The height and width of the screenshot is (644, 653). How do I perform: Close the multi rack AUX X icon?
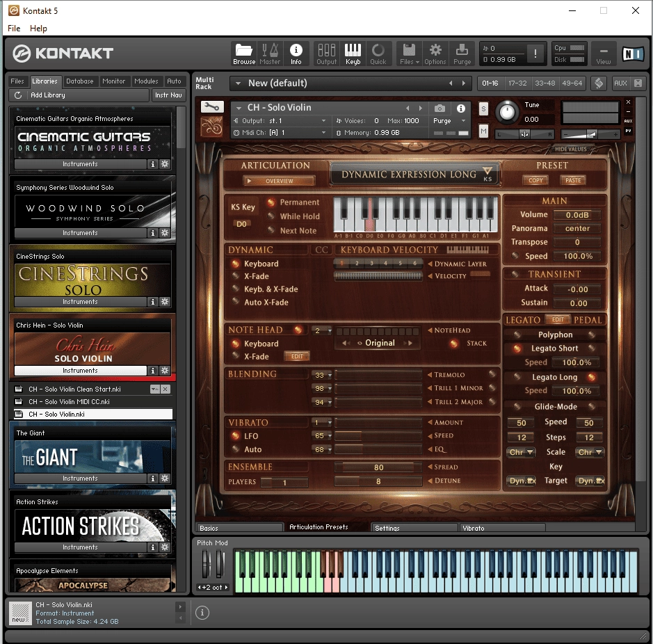638,83
